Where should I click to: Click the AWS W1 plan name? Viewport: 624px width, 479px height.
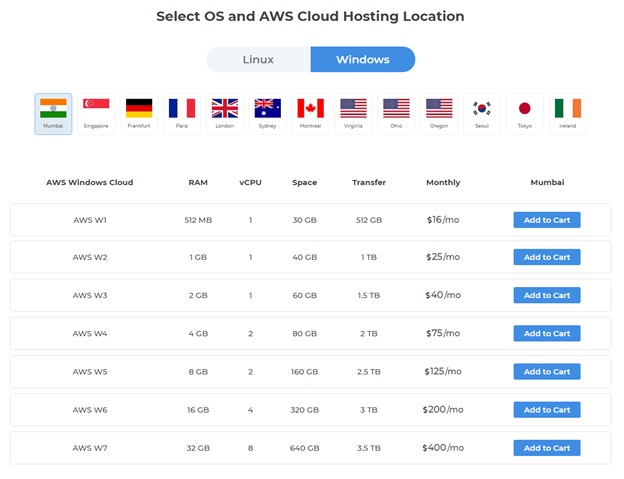pos(90,220)
